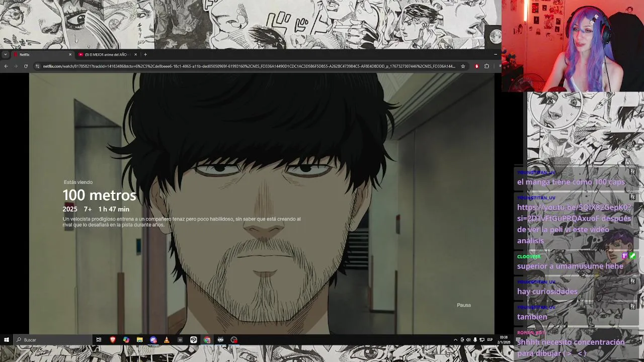Launch Brave browser from the taskbar
Image resolution: width=644 pixels, height=362 pixels.
(113, 340)
